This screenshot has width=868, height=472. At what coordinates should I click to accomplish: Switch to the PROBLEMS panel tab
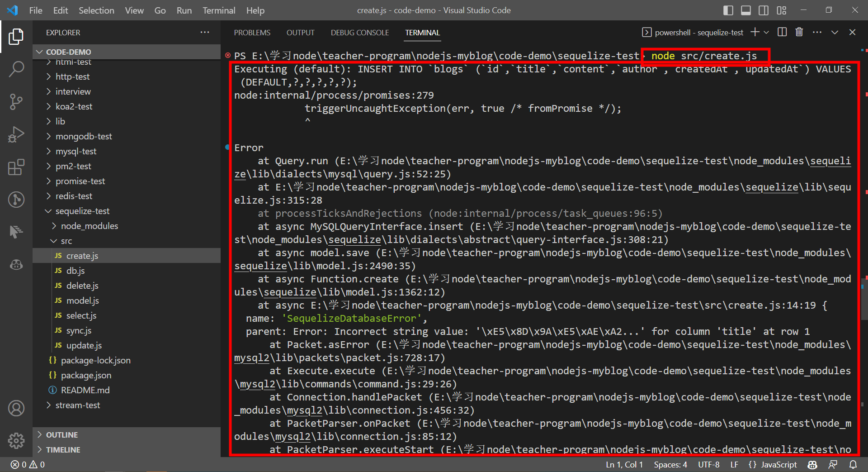click(x=252, y=33)
